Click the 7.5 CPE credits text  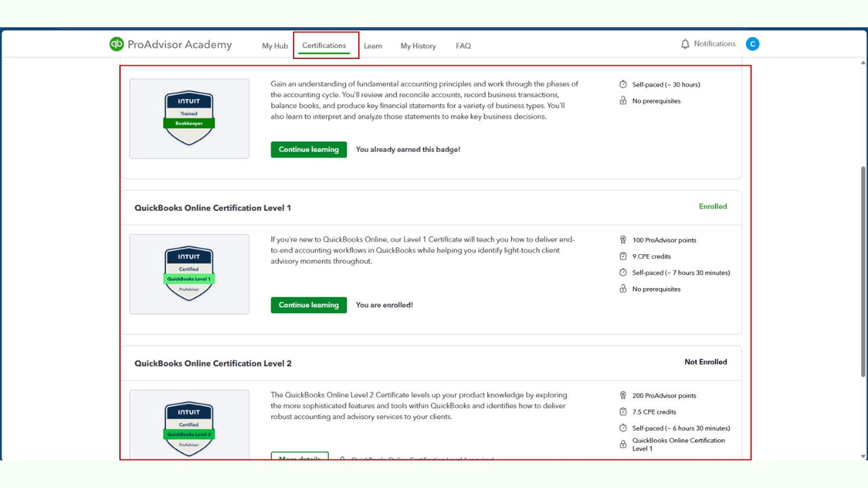654,412
